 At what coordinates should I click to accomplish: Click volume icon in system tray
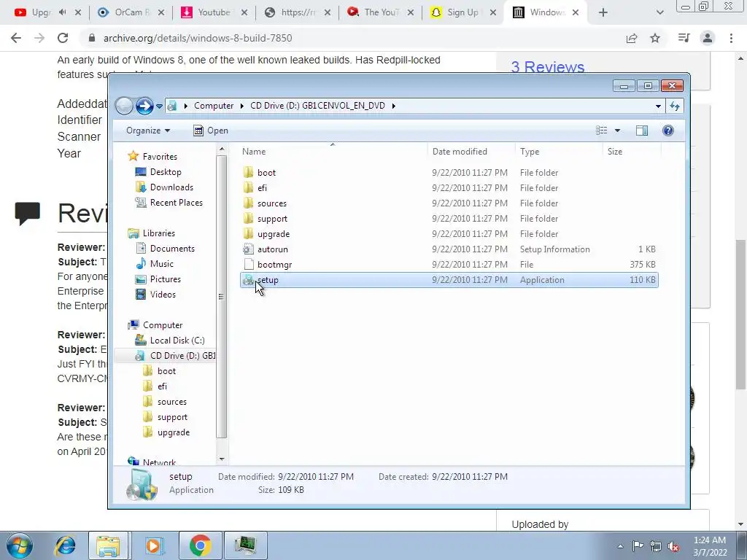point(673,546)
